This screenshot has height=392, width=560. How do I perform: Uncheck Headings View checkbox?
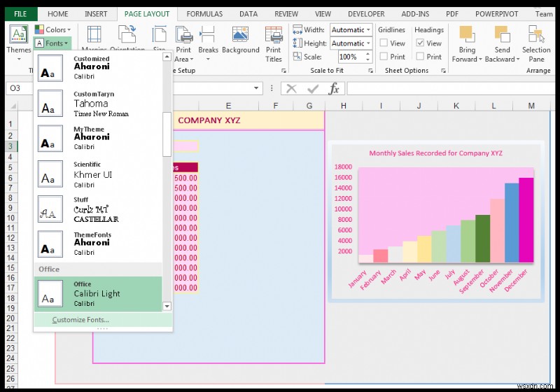click(x=421, y=43)
